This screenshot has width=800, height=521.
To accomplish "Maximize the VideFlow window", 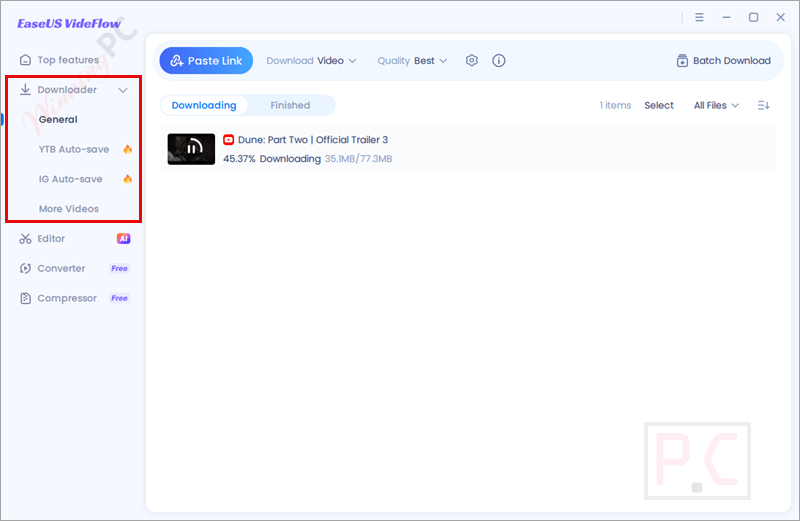I will pos(754,17).
